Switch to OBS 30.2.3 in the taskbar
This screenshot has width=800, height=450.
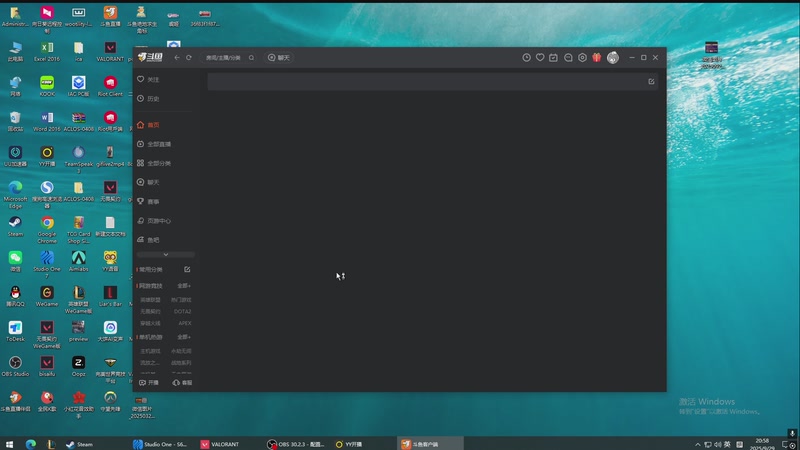(x=296, y=444)
